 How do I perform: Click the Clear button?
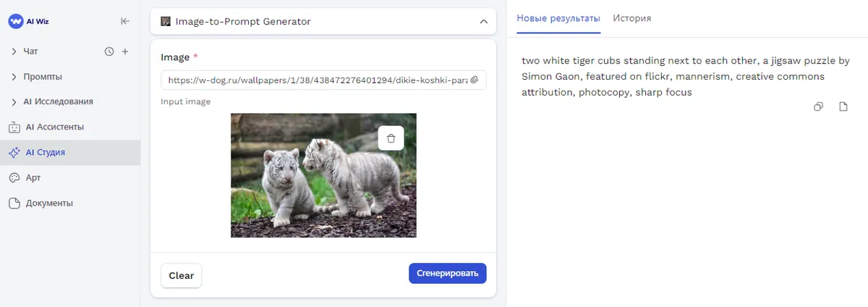click(182, 276)
